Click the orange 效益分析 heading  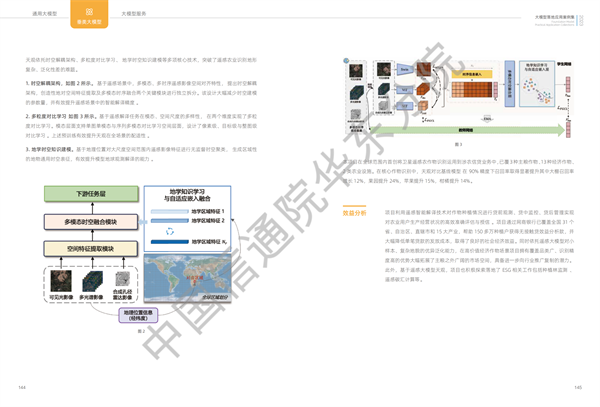(x=354, y=213)
